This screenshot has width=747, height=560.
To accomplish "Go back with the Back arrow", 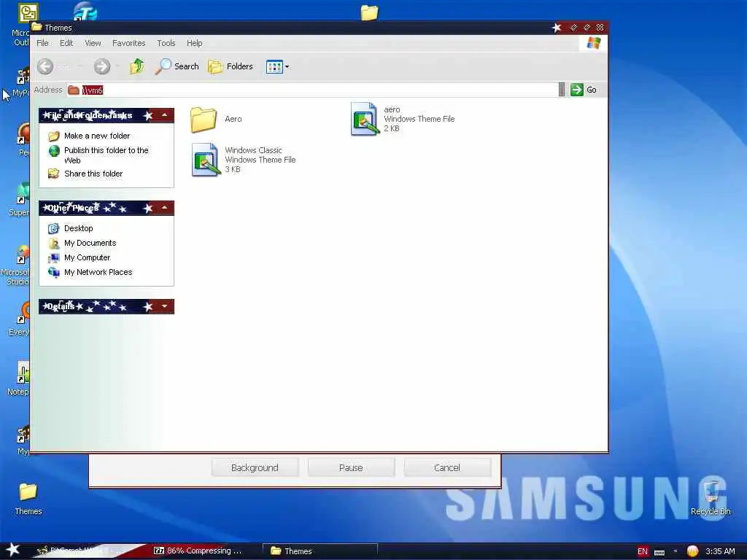I will pos(44,66).
